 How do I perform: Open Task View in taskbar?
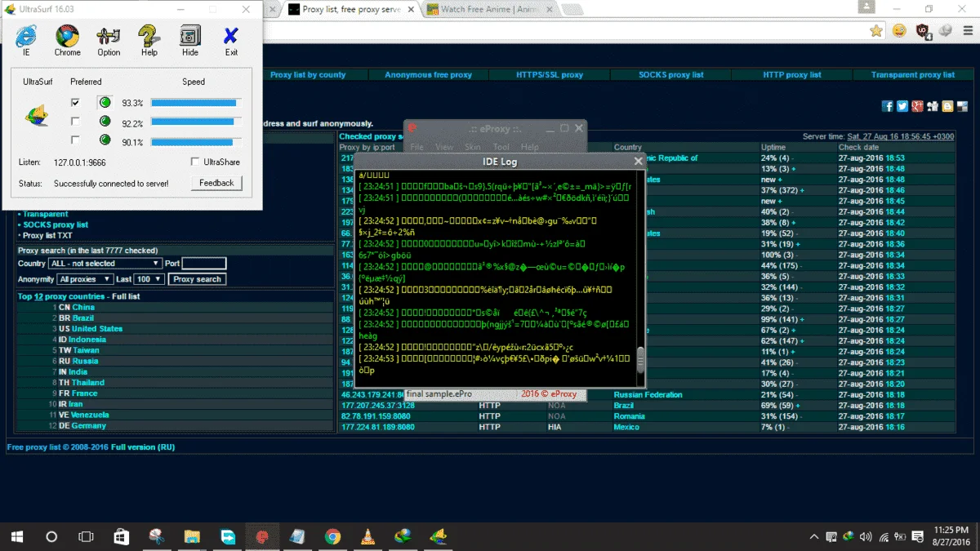(x=86, y=536)
